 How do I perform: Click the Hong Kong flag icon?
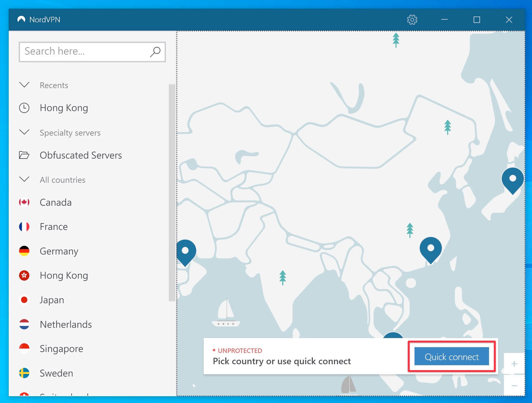coord(24,275)
